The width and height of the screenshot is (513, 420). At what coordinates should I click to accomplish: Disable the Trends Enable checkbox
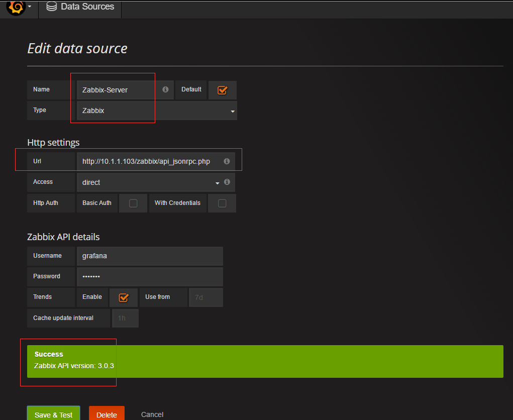[x=124, y=297]
